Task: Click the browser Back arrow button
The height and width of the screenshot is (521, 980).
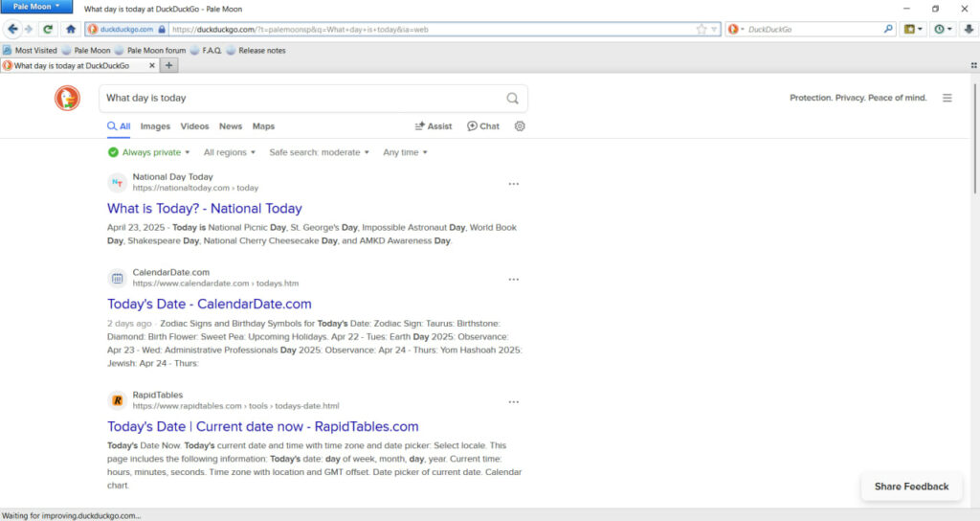Action: point(12,29)
